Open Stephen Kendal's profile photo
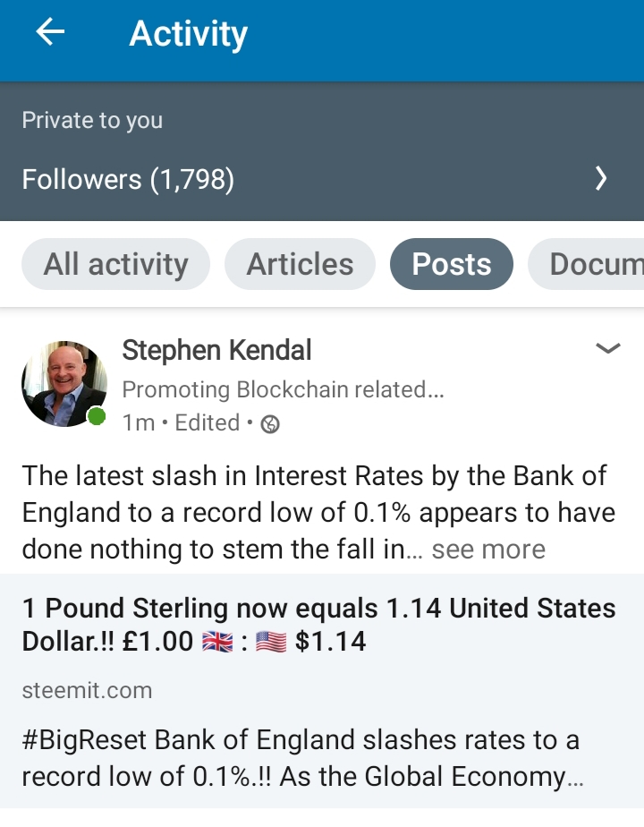 click(x=64, y=383)
